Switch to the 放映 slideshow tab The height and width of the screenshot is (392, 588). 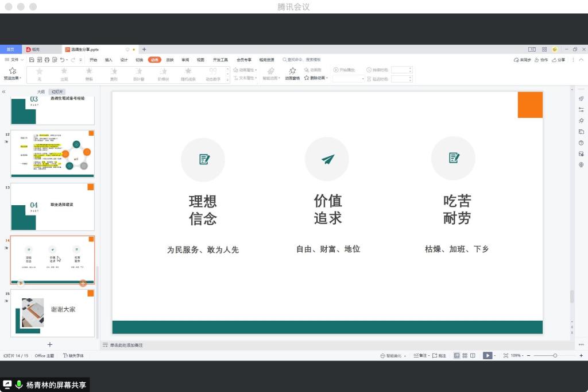pyautogui.click(x=170, y=60)
